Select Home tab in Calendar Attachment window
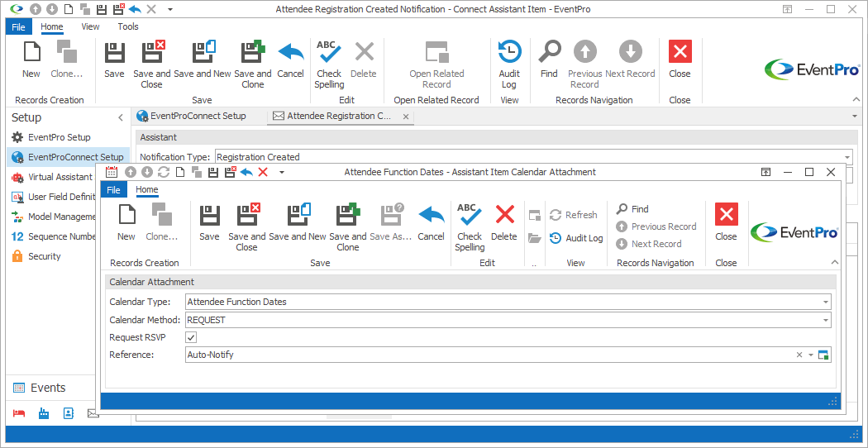Viewport: 868px width, 448px height. tap(147, 190)
